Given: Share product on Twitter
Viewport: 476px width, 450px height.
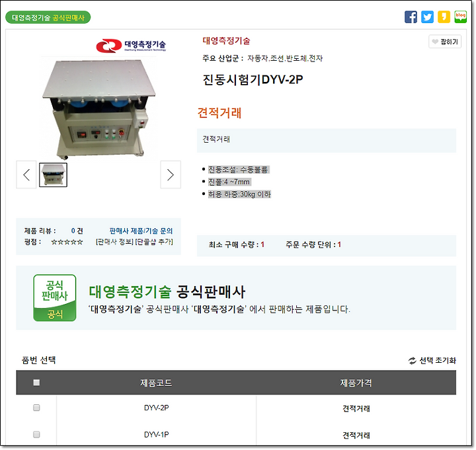Looking at the screenshot, I should (x=427, y=17).
